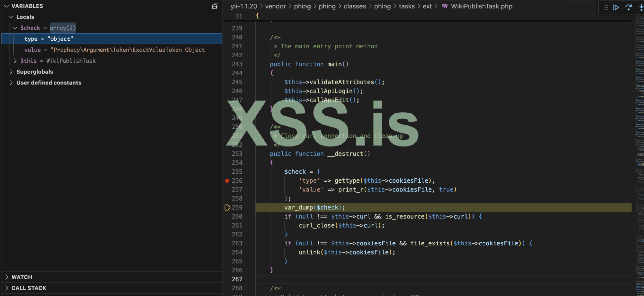Open the phing breadcrumb between classes and tasks
The image size is (644, 296).
pos(382,6)
